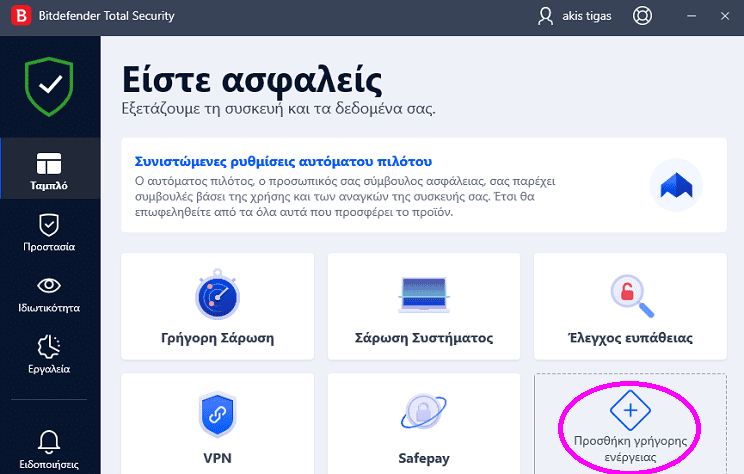
Task: Run Έλεγχος ευπάθειας vulnerability scan
Action: [630, 306]
